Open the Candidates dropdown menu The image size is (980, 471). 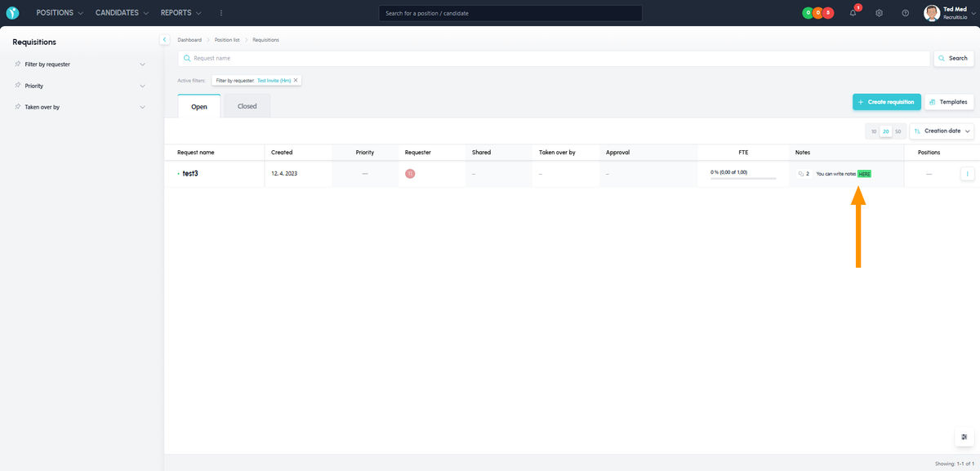tap(122, 13)
